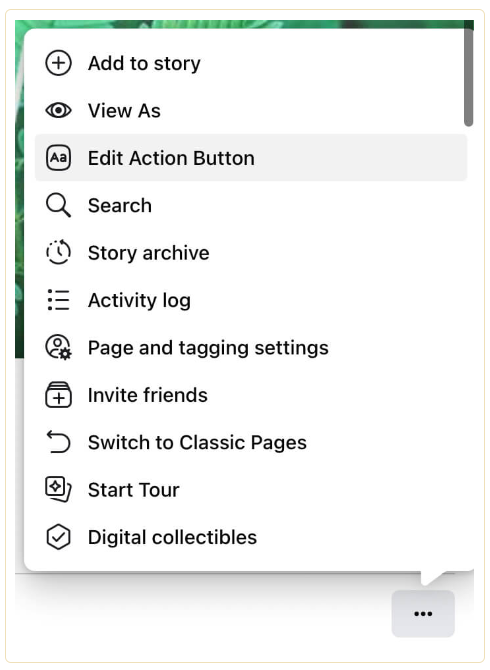
Task: Open the Activity log entry
Action: click(x=251, y=300)
